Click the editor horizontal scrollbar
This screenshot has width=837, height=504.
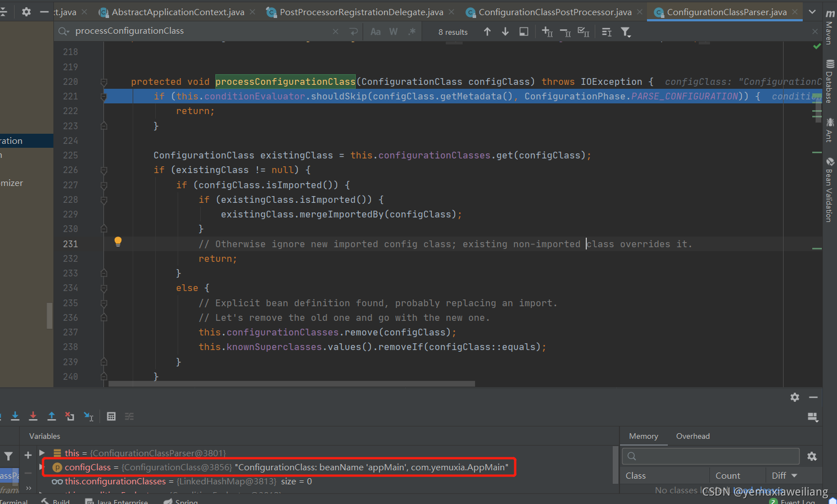291,384
